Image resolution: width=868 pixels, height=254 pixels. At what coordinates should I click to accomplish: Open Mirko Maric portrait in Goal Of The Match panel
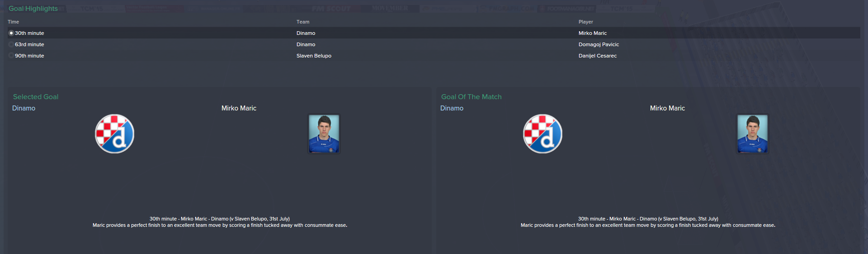click(752, 134)
